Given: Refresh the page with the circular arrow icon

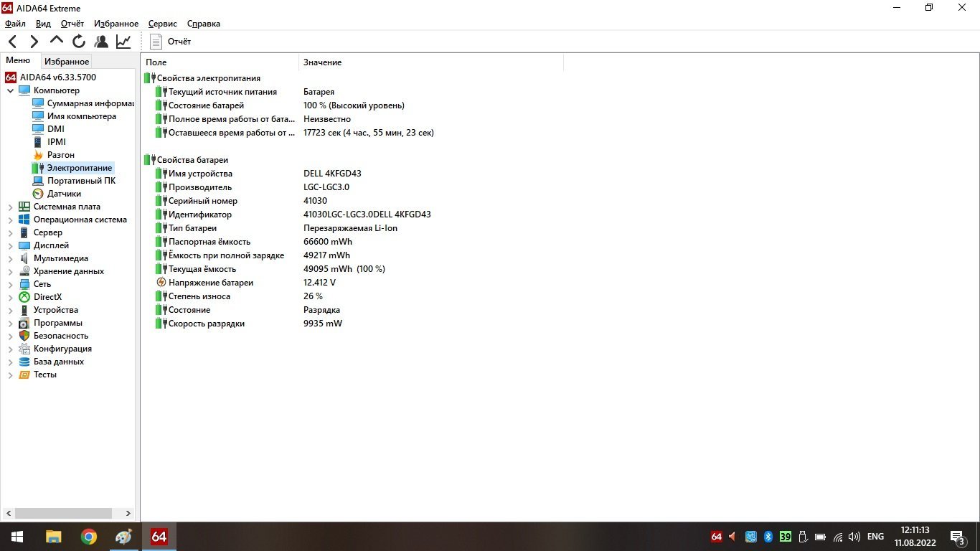Looking at the screenshot, I should pos(79,42).
